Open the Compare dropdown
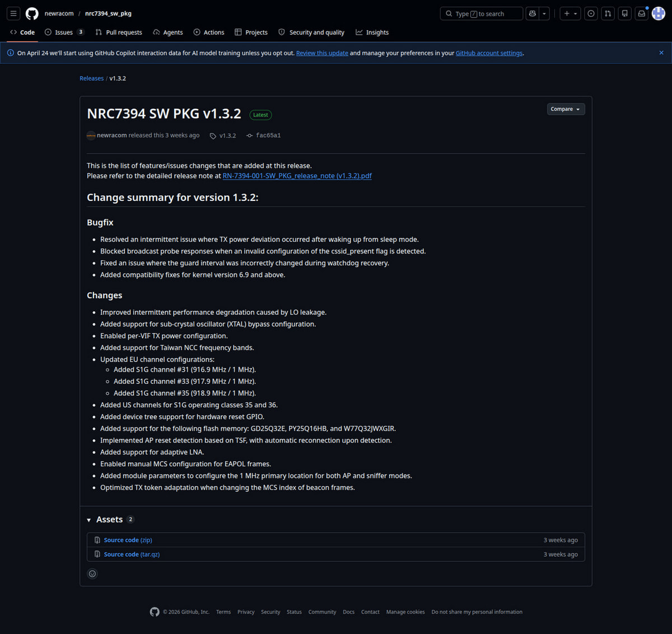This screenshot has height=634, width=672. click(566, 109)
